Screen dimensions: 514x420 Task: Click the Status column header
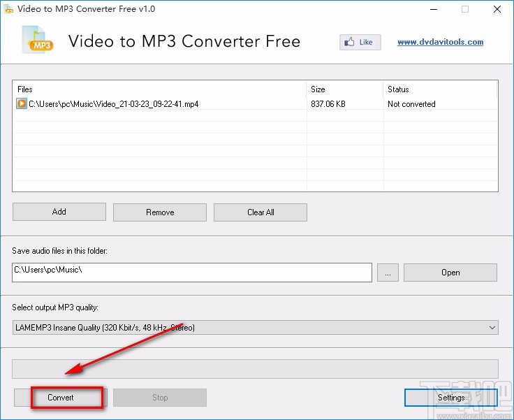tap(440, 89)
